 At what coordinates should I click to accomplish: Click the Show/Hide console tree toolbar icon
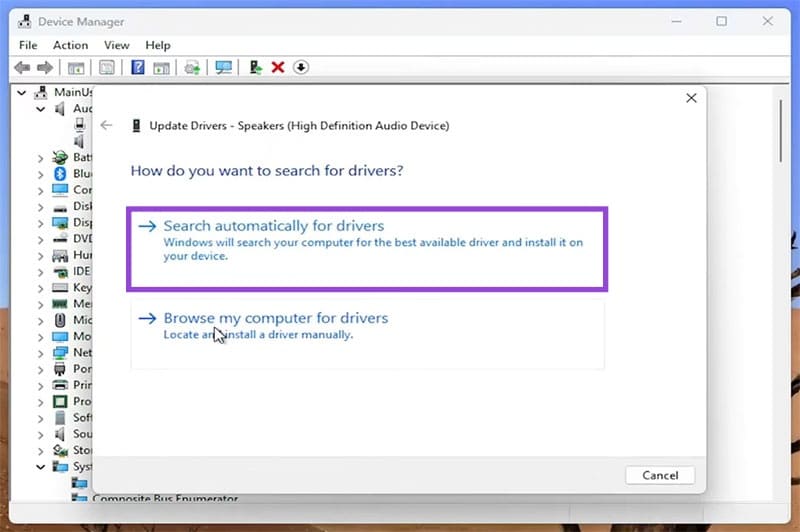click(75, 67)
